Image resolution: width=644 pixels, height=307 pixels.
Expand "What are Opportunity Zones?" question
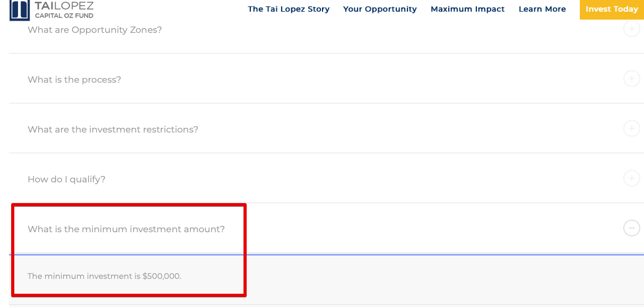[x=326, y=30]
